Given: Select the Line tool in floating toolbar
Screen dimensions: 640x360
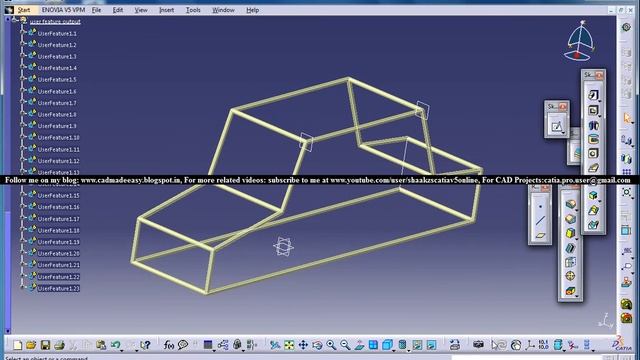Looking at the screenshot, I should pos(540,221).
